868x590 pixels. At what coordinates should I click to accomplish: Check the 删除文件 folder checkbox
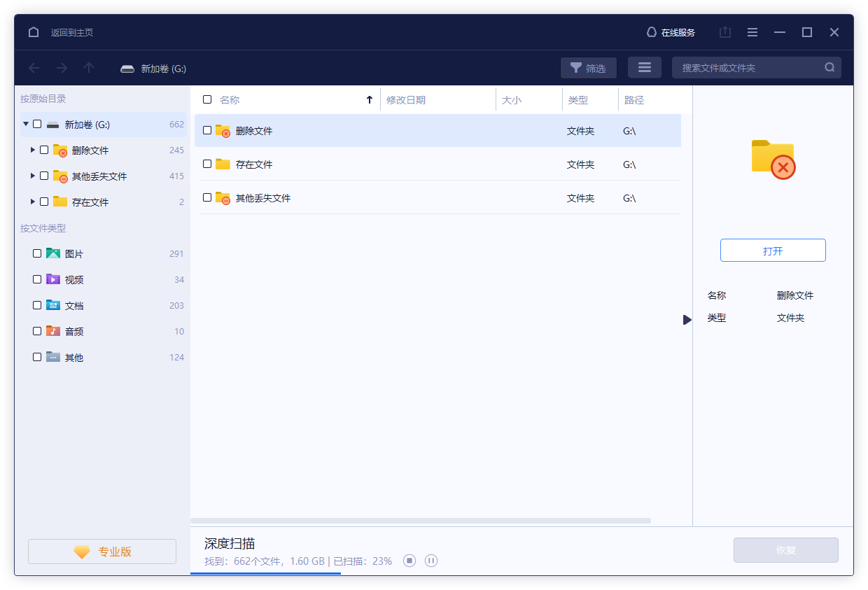(x=207, y=131)
